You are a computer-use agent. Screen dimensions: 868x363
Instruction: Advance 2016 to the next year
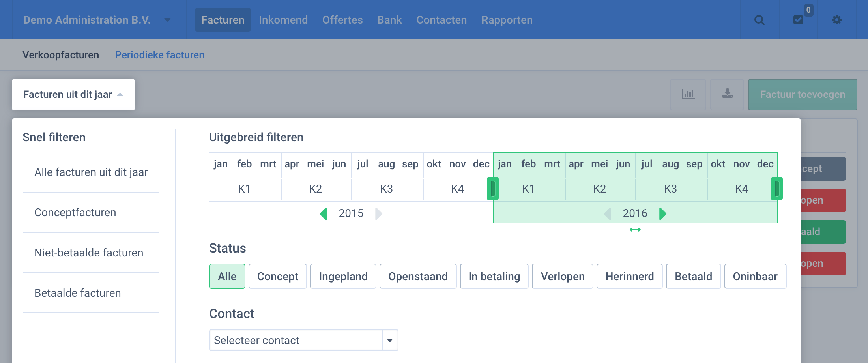[663, 213]
